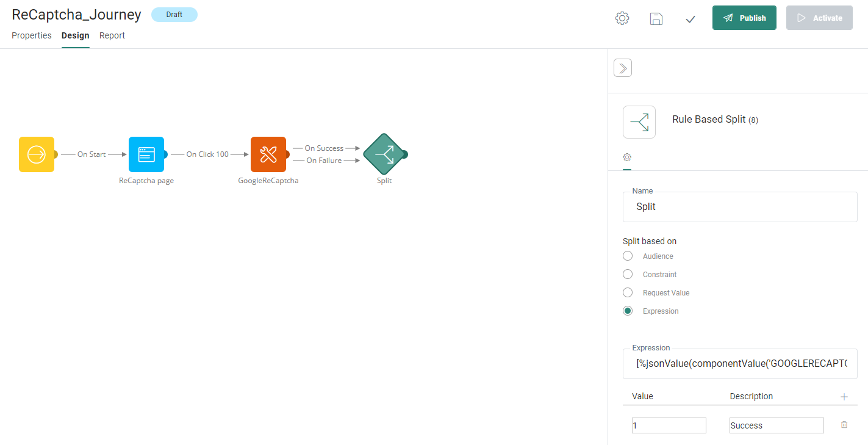This screenshot has height=445, width=868.
Task: Select the Audience radio button
Action: point(628,256)
